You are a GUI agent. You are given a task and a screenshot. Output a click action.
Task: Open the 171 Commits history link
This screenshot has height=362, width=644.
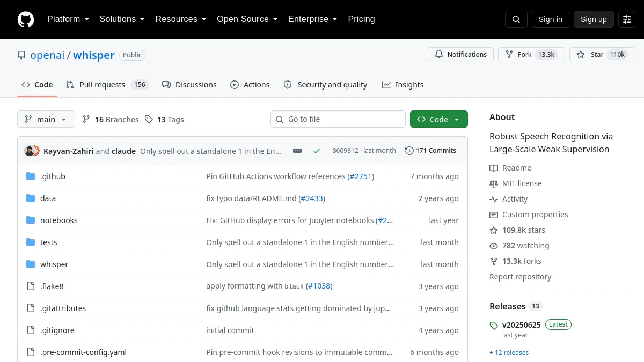[430, 151]
